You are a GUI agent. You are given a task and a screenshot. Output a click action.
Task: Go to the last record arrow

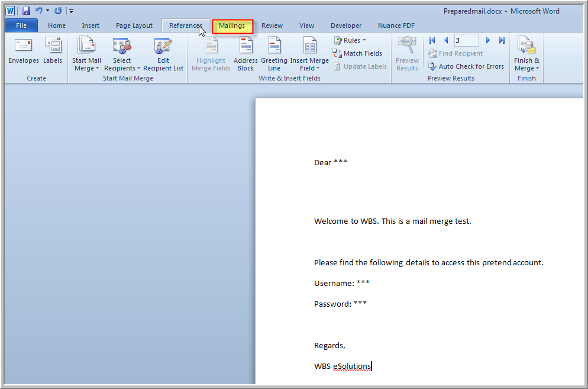pos(502,40)
